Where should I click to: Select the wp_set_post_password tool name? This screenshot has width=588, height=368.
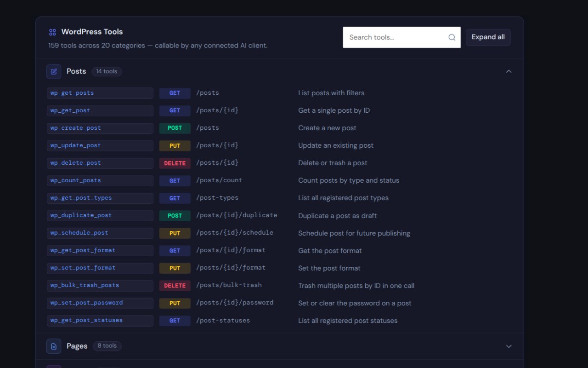100,303
